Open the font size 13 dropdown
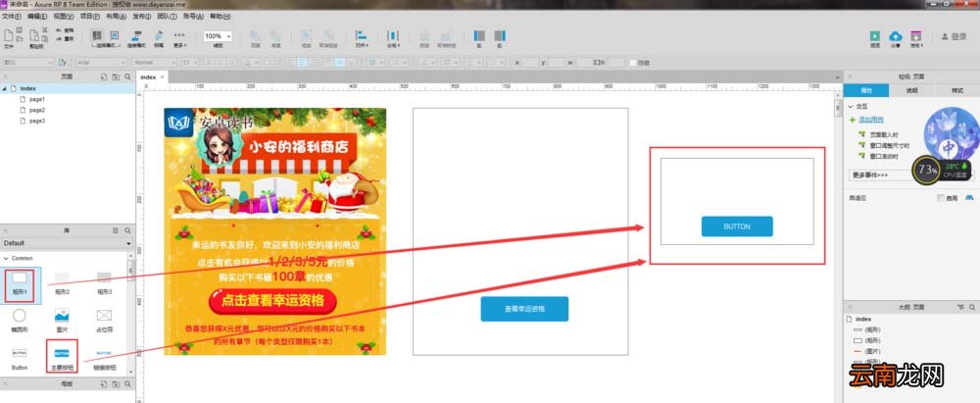Image resolution: width=980 pixels, height=403 pixels. (190, 63)
